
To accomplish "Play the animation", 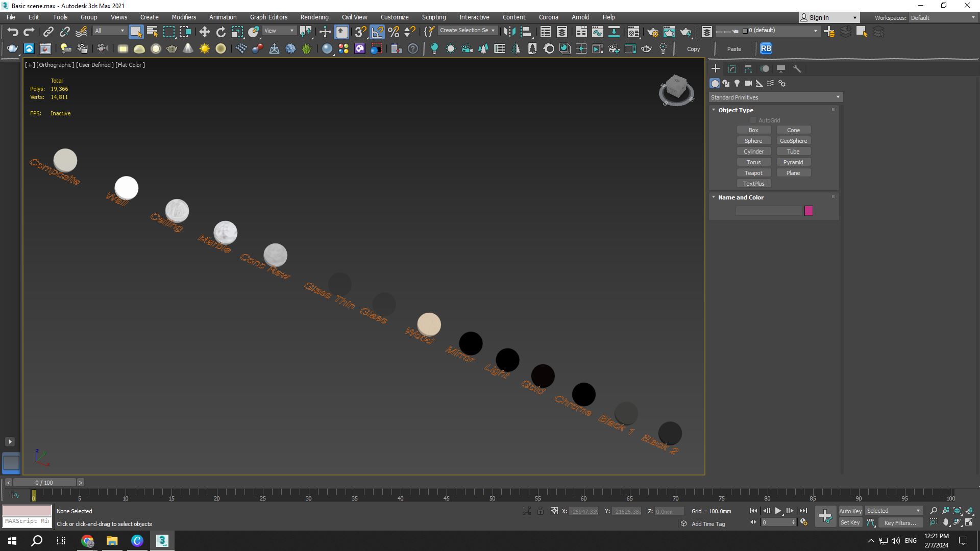I will tap(778, 511).
